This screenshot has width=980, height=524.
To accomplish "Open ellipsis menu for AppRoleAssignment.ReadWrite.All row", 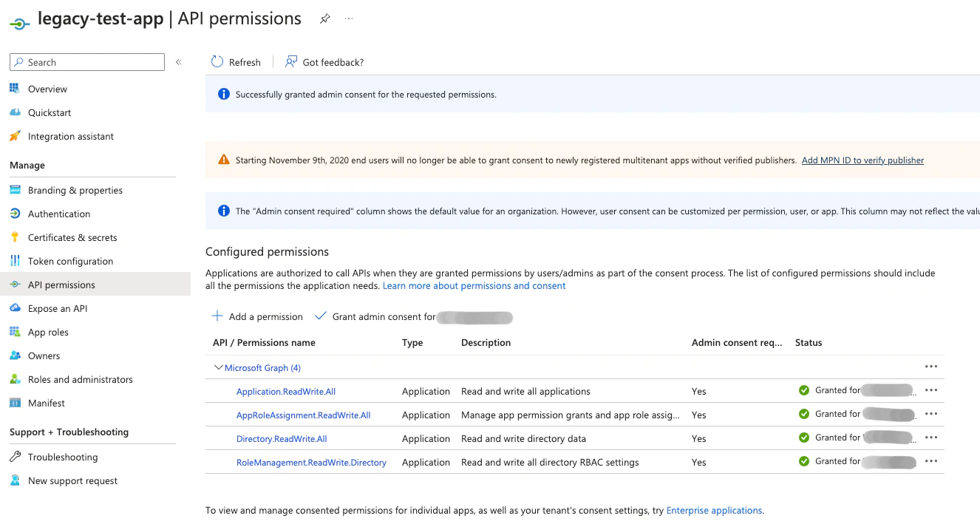I will [930, 414].
